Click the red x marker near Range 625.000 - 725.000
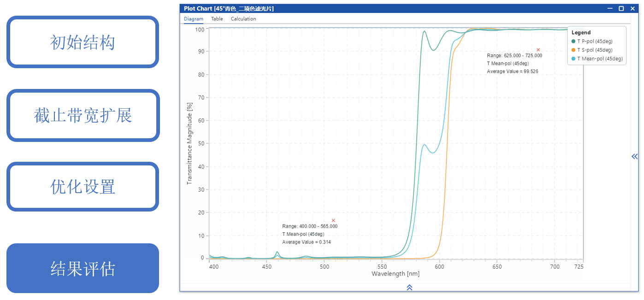Viewport: 644px width, 300px height. tap(538, 50)
